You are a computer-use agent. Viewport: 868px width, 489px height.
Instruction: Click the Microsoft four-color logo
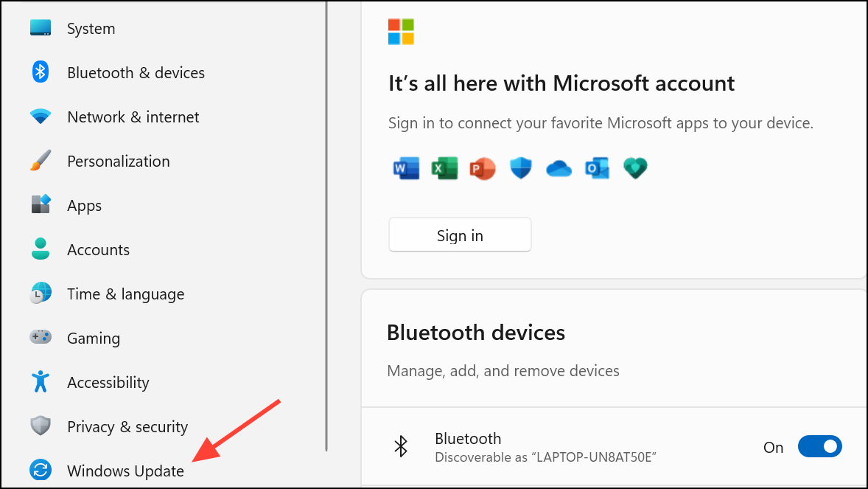tap(401, 32)
